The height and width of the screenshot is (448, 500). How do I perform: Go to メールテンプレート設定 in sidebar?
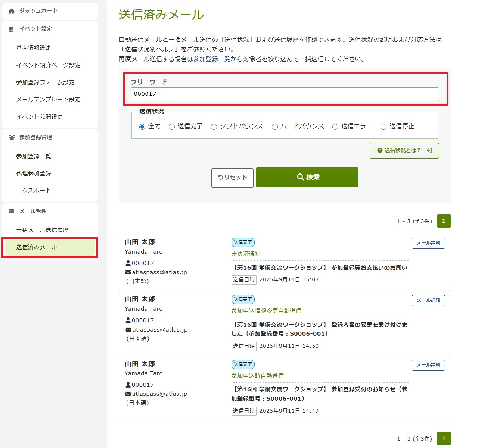48,100
